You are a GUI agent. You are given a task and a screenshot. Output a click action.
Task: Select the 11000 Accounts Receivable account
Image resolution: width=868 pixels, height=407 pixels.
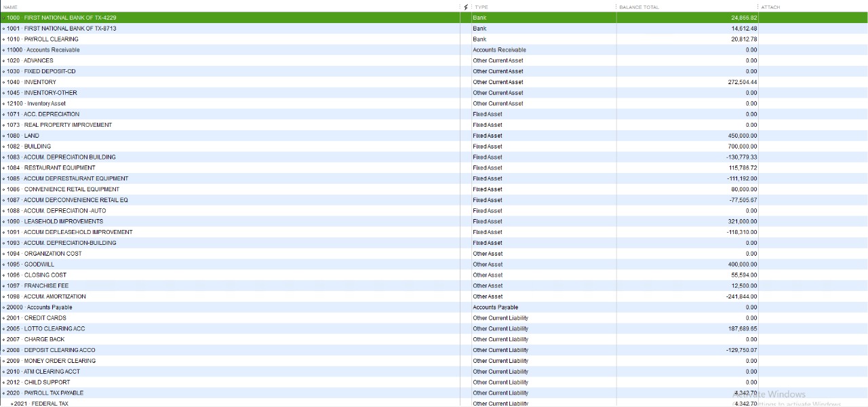point(53,50)
